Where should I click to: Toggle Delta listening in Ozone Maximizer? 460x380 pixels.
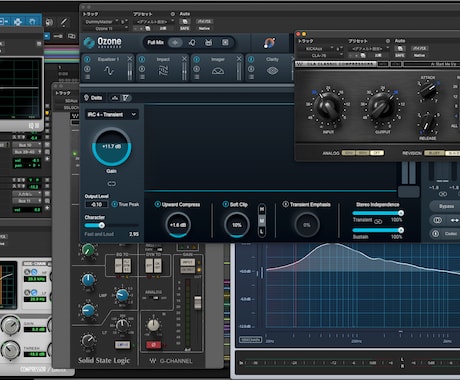(x=93, y=98)
